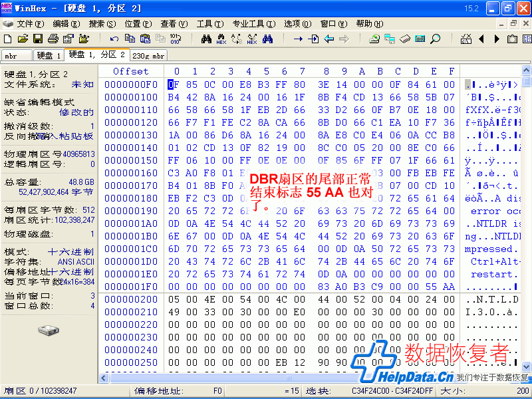Click the hard disk icon in sidebar
532x399 pixels.
click(49, 330)
